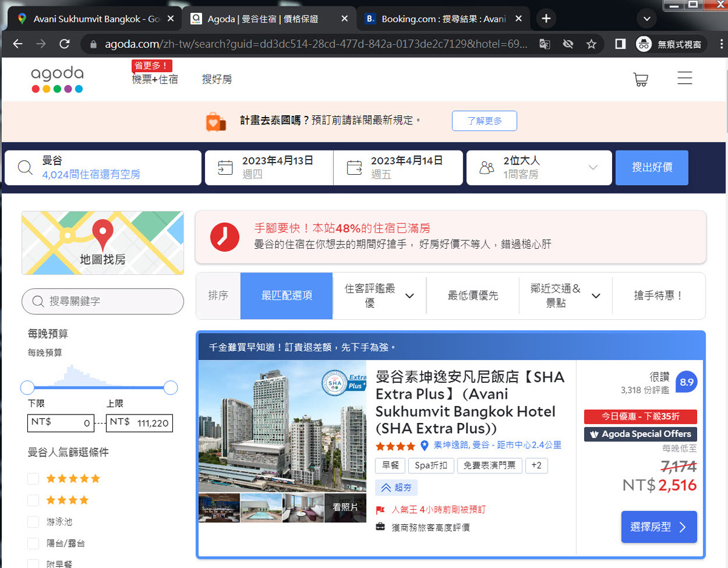Open a new browser tab
Viewport: 728px width, 568px height.
(546, 18)
